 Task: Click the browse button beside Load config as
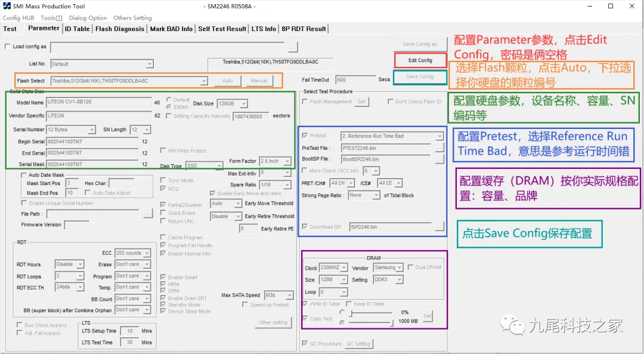coord(292,47)
